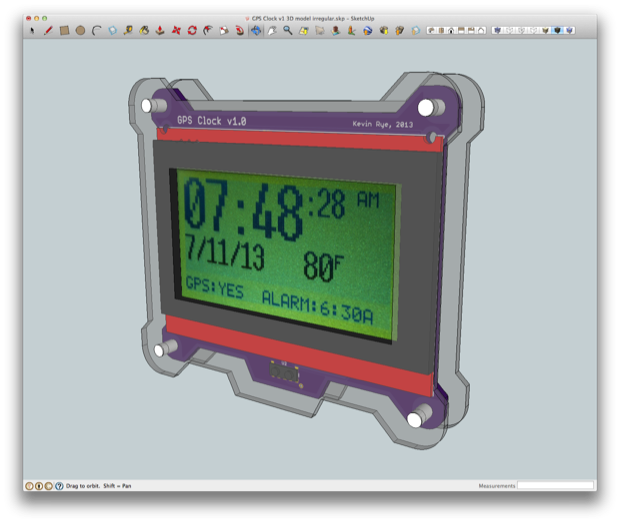Open the Instructor help question icon
This screenshot has width=620, height=523.
click(59, 486)
